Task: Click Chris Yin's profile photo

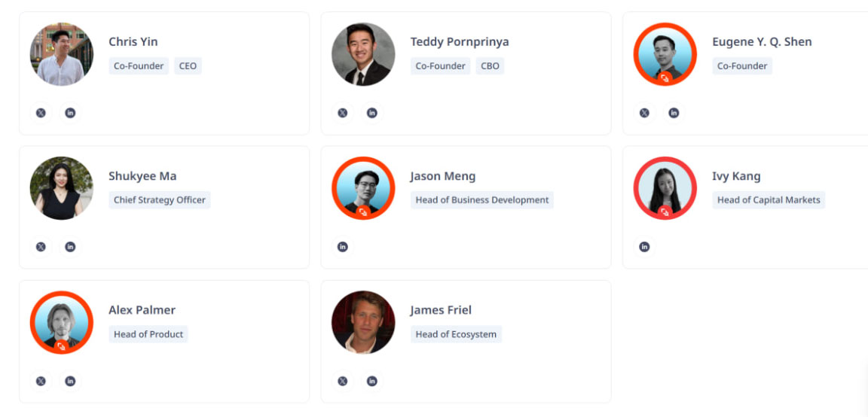Action: click(x=62, y=54)
